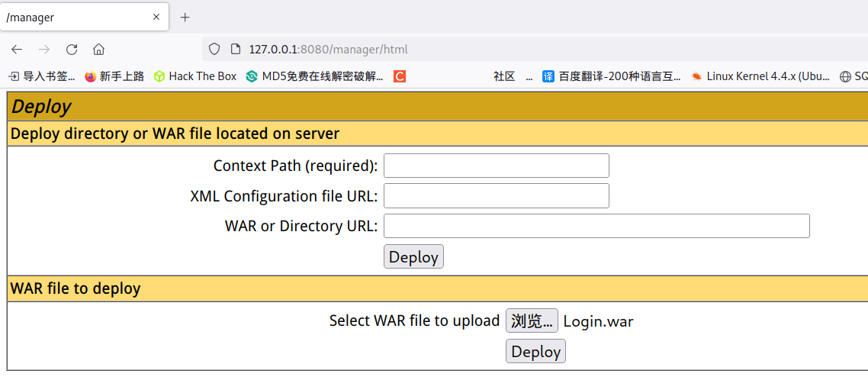Reload the Tomcat manager page
Screen dimensions: 868x380
pos(72,50)
